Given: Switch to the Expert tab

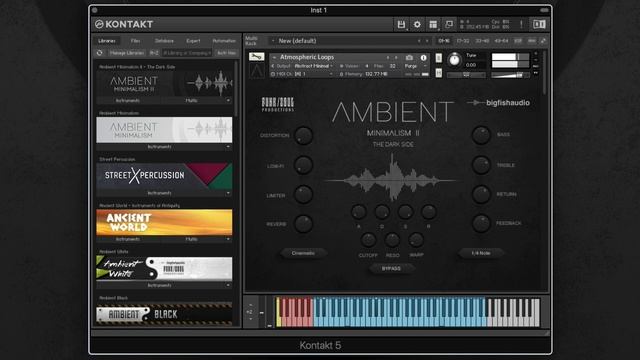Looking at the screenshot, I should (x=193, y=41).
